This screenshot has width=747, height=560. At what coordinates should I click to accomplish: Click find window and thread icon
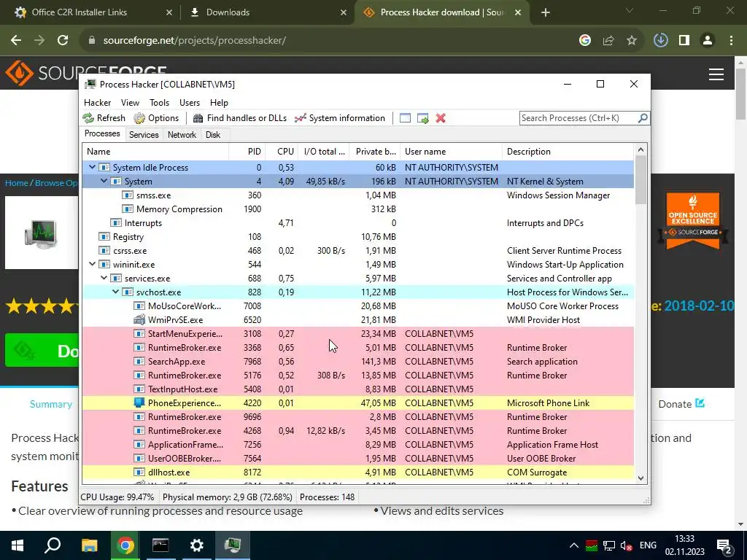[422, 118]
